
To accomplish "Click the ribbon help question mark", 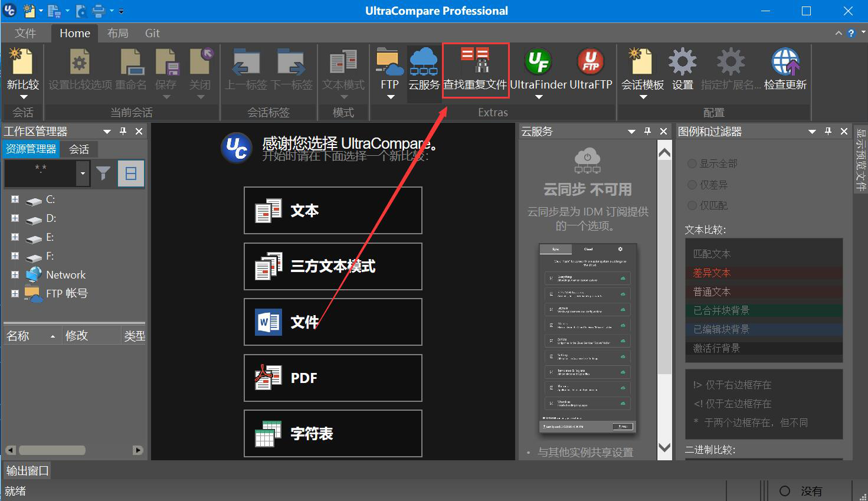I will 851,33.
